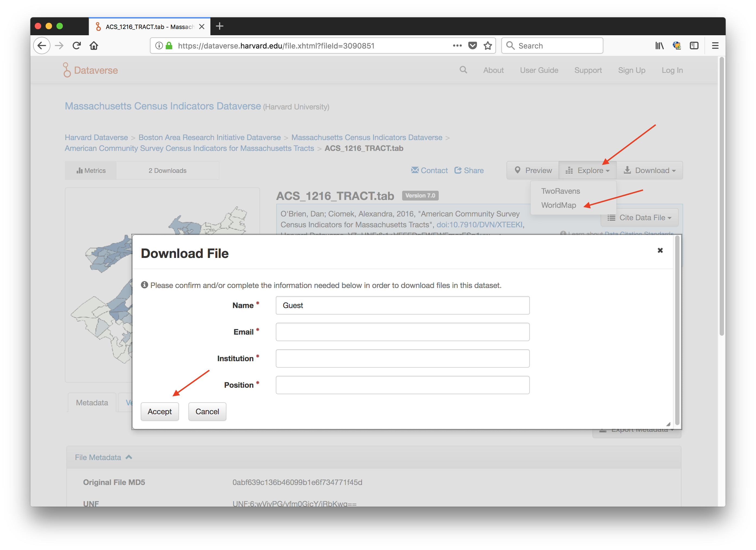View site information icon in address bar
This screenshot has height=550, width=756.
pos(159,46)
